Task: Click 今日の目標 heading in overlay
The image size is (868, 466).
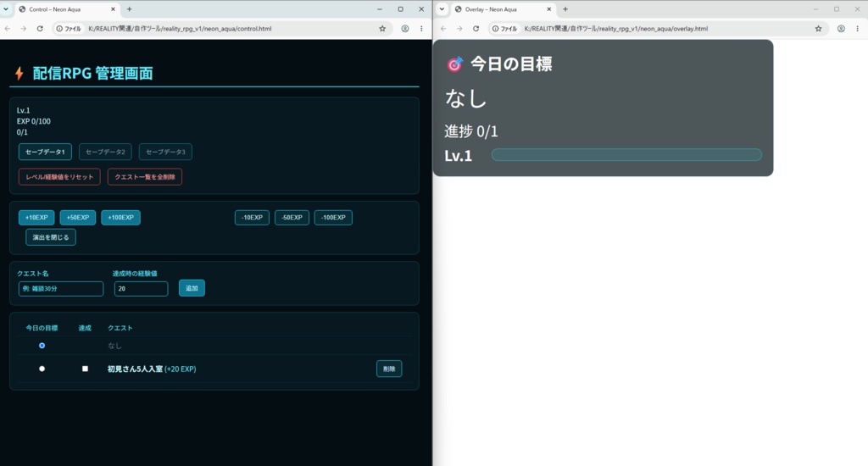Action: pyautogui.click(x=511, y=64)
